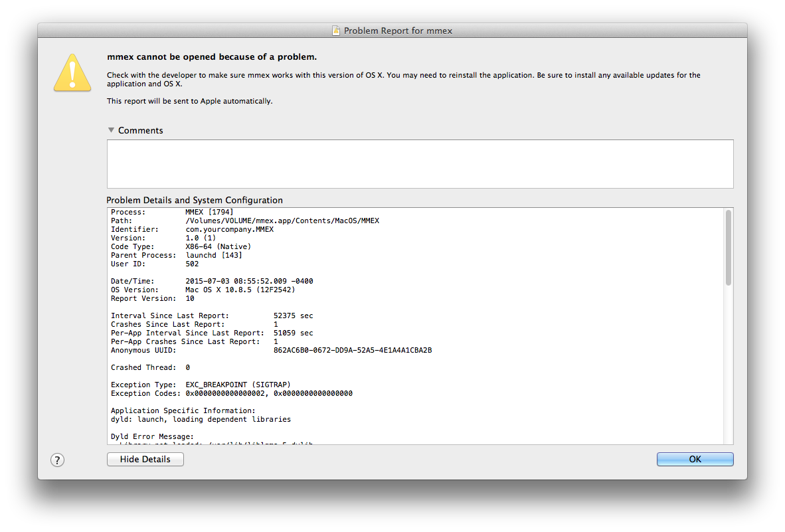This screenshot has height=532, width=785.
Task: Click the Crashed Thread line
Action: pyautogui.click(x=150, y=367)
